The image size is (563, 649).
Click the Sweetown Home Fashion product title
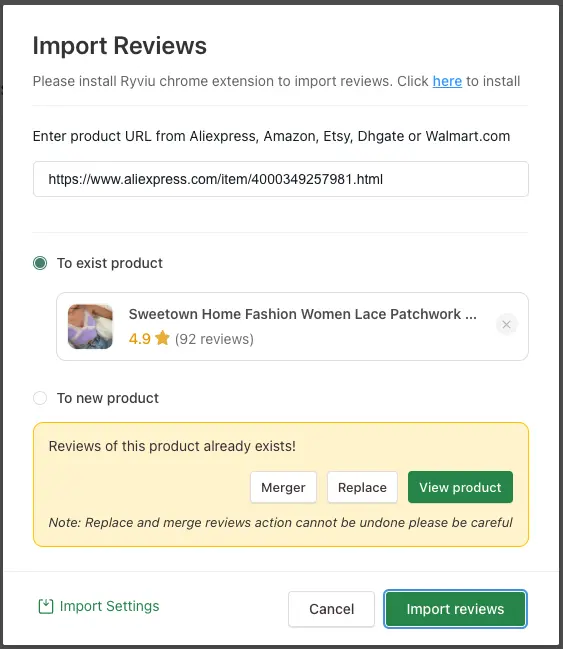point(303,314)
